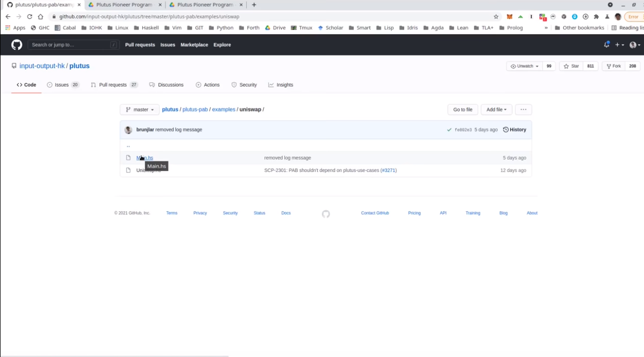The height and width of the screenshot is (357, 644).
Task: Click the browser reload icon
Action: click(29, 17)
